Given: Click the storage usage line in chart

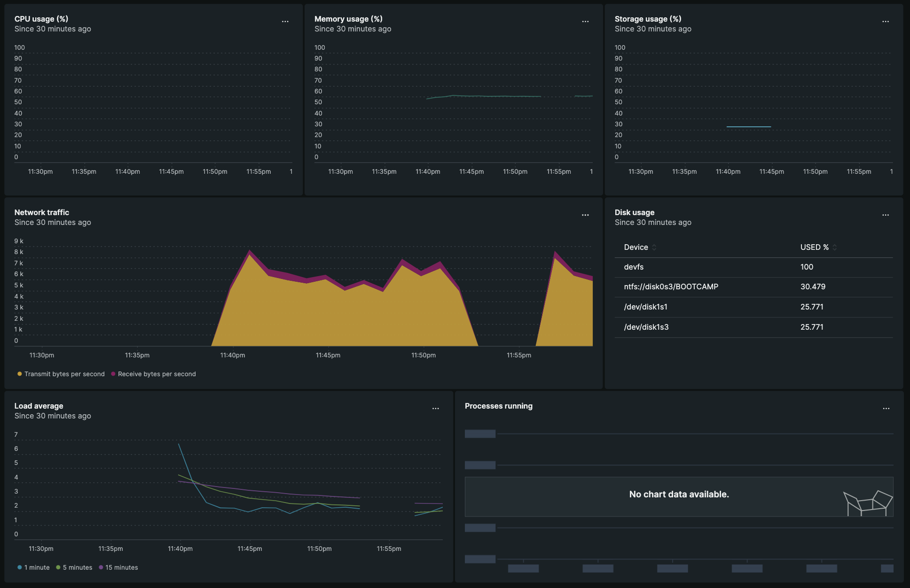Looking at the screenshot, I should tap(749, 127).
